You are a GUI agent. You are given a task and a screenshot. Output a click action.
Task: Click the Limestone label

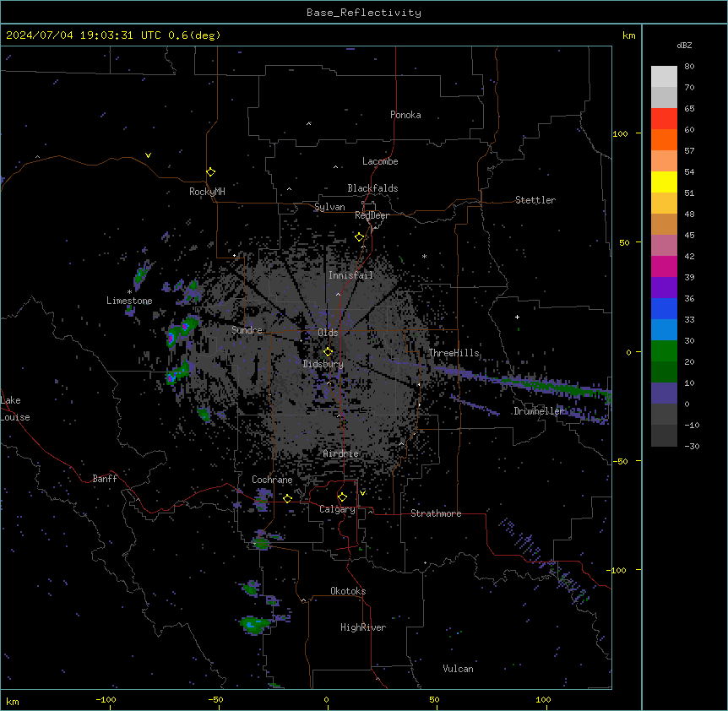coord(129,301)
